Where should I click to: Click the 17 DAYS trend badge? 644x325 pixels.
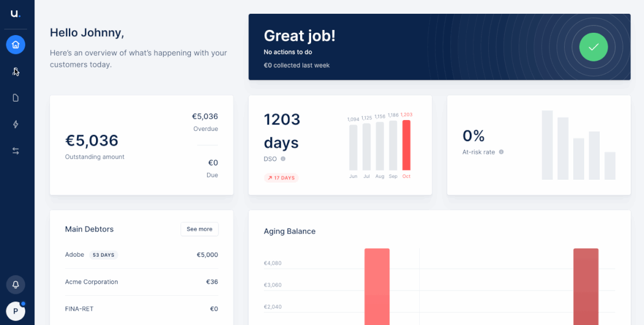(x=281, y=178)
